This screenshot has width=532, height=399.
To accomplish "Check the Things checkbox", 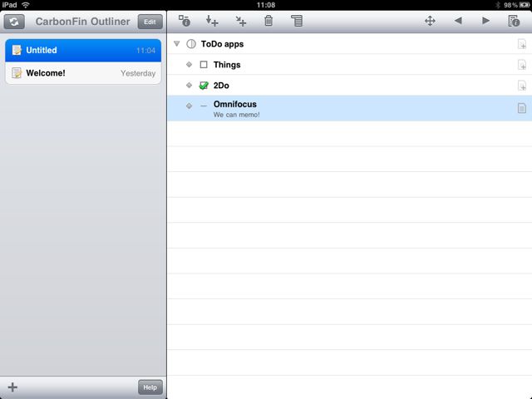I will click(204, 65).
